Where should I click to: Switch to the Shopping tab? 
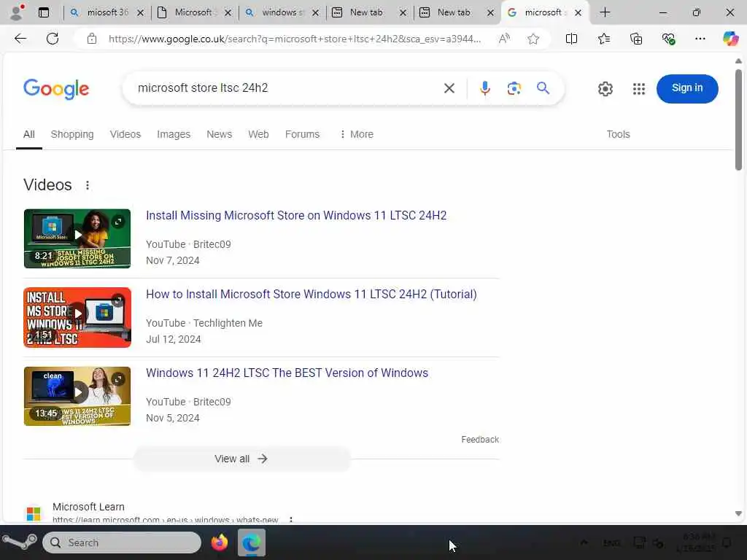[x=72, y=134]
